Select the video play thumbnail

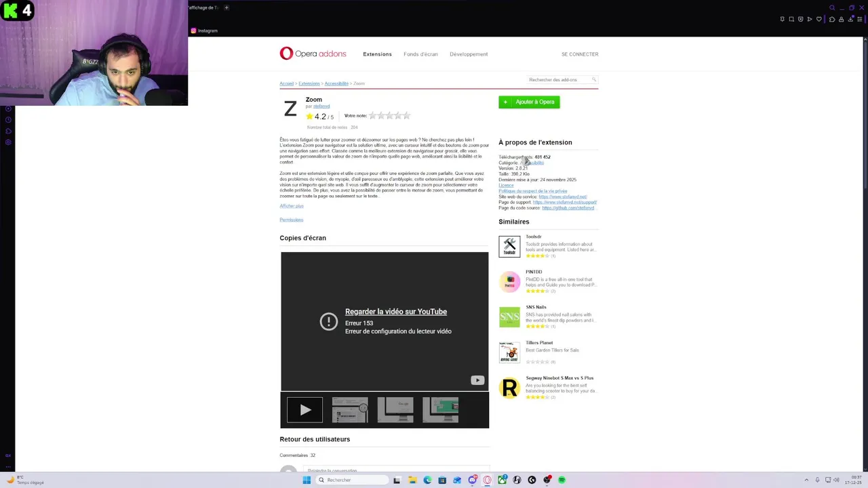pos(304,410)
